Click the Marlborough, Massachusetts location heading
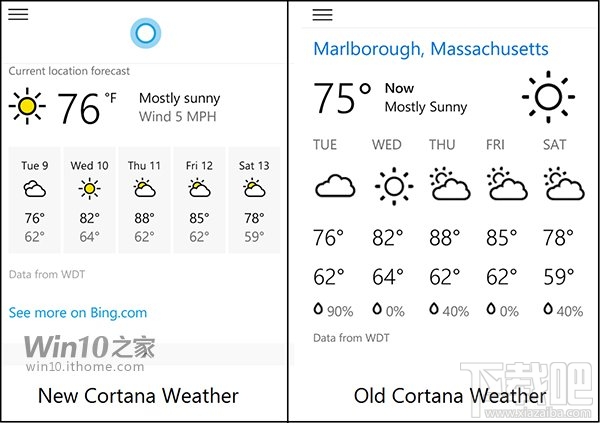Image resolution: width=600 pixels, height=423 pixels. click(x=431, y=48)
